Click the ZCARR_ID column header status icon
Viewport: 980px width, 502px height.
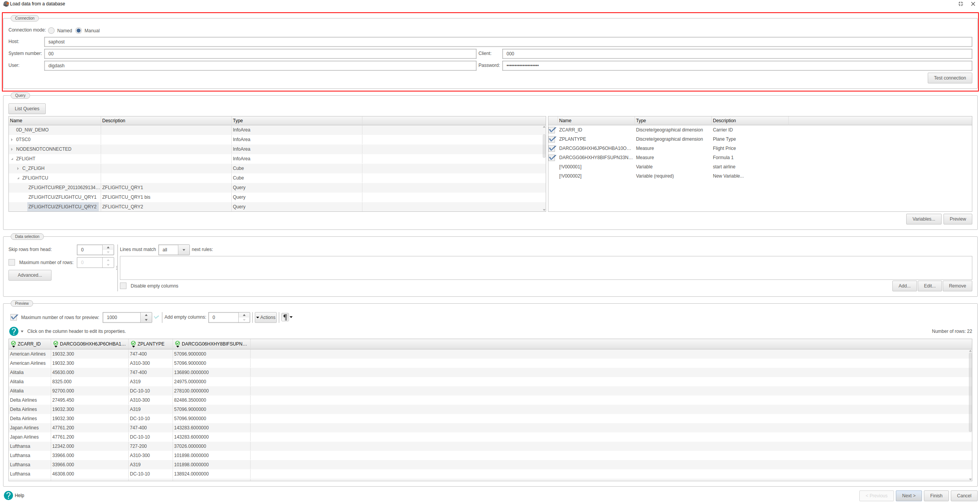pos(13,344)
